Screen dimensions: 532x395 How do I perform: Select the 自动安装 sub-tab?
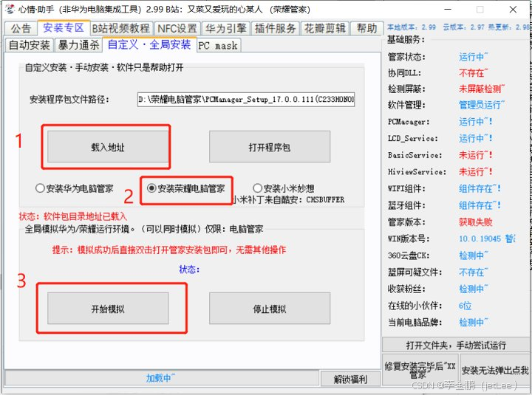[30, 45]
